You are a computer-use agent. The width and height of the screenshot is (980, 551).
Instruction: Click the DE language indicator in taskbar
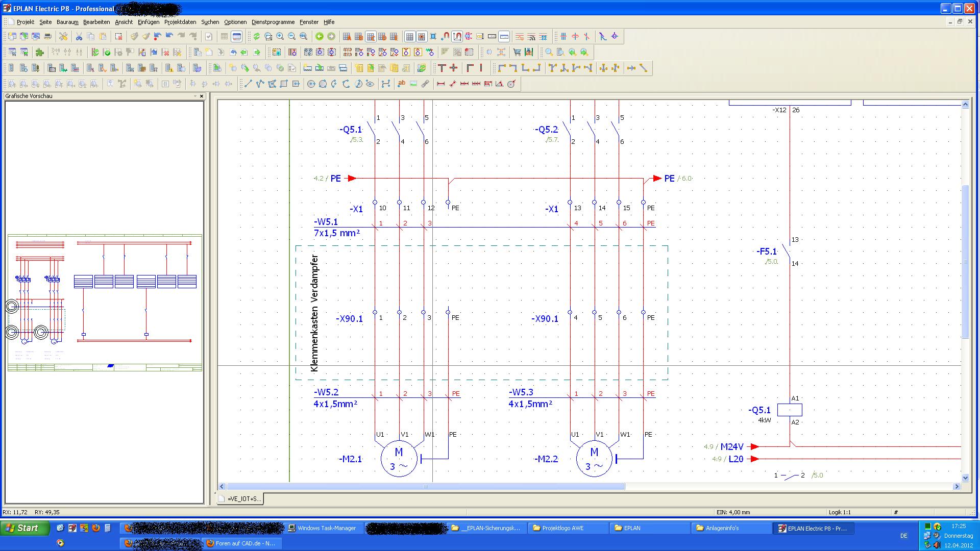pos(904,536)
